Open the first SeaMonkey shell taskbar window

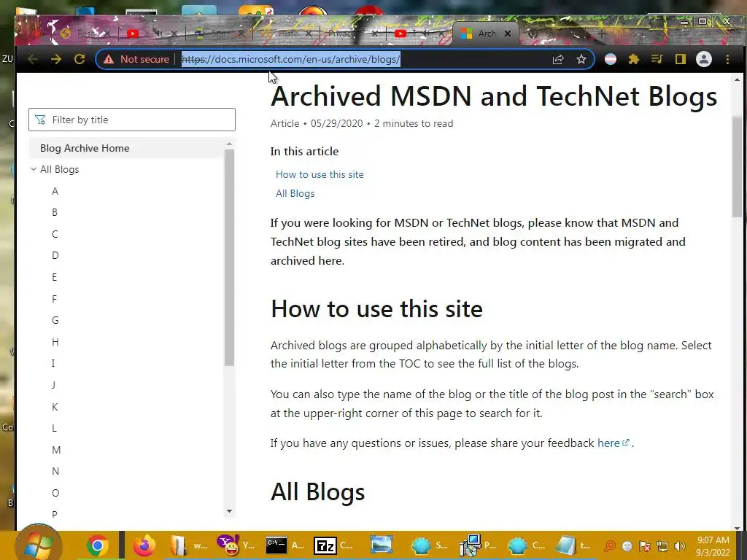[x=429, y=545]
